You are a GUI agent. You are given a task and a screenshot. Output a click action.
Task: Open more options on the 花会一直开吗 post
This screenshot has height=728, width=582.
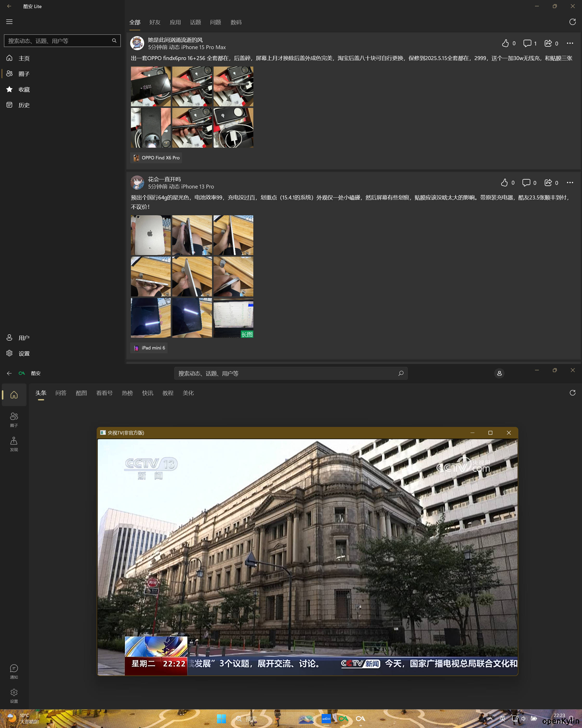[x=570, y=183]
